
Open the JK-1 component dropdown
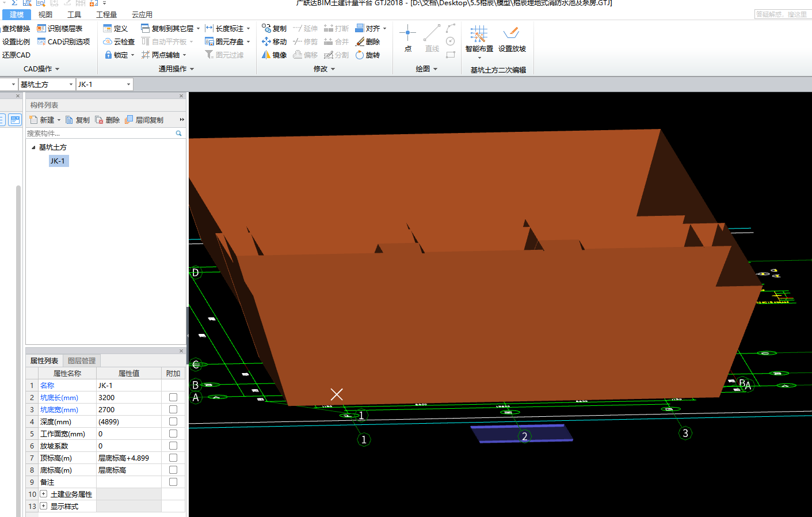(128, 85)
